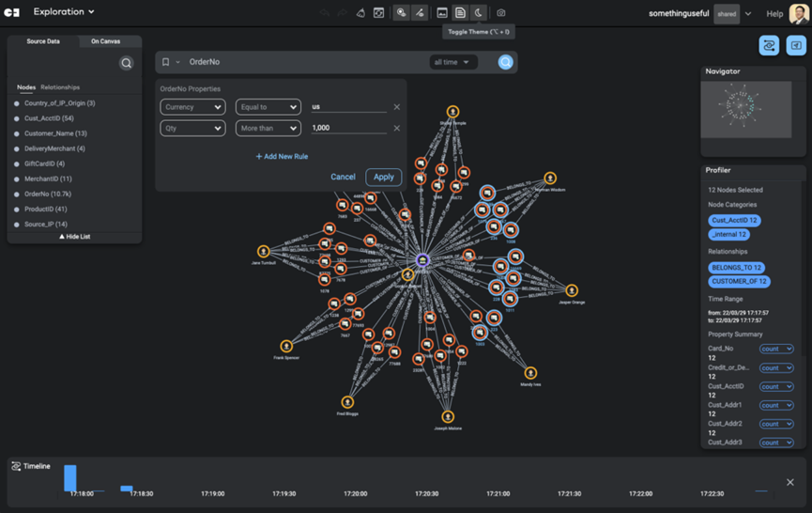Image resolution: width=812 pixels, height=513 pixels.
Task: Switch to the On Canvas tab
Action: point(106,41)
